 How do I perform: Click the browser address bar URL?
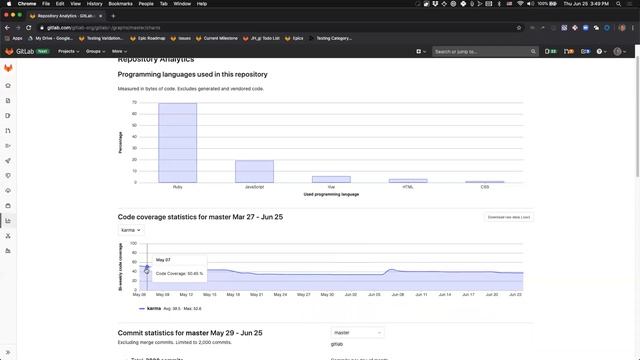click(104, 28)
